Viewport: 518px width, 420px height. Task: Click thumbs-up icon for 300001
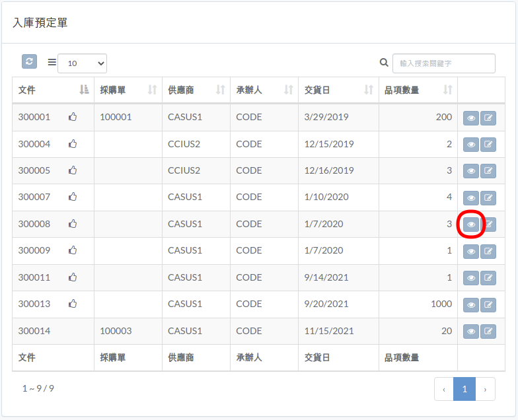tap(73, 116)
